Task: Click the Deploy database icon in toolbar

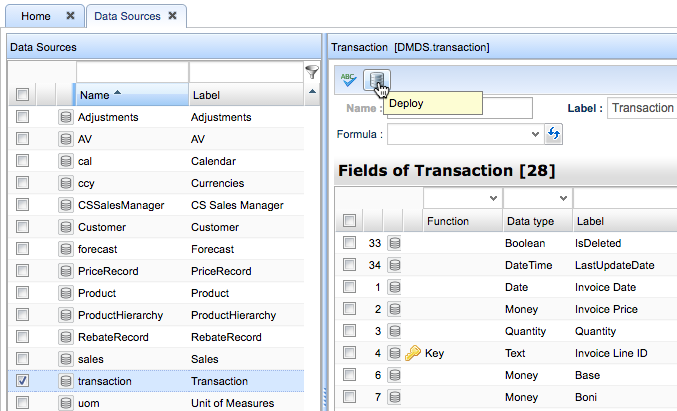Action: click(x=376, y=79)
